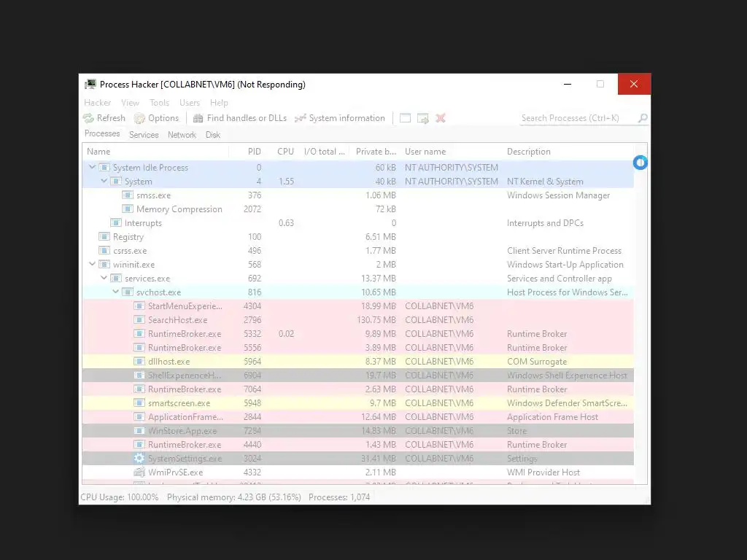Open the View menu
The height and width of the screenshot is (560, 747).
(x=130, y=102)
